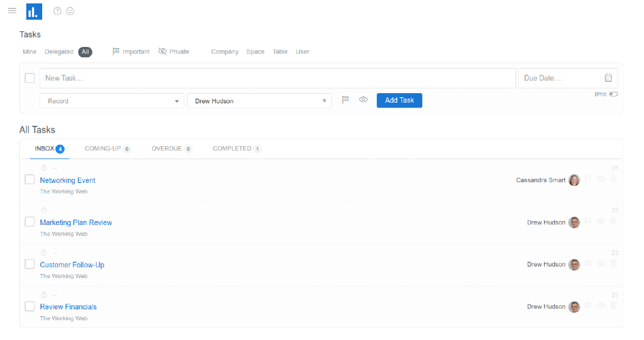Filter by Important tasks
Screen dimensions: 644x340
(131, 52)
